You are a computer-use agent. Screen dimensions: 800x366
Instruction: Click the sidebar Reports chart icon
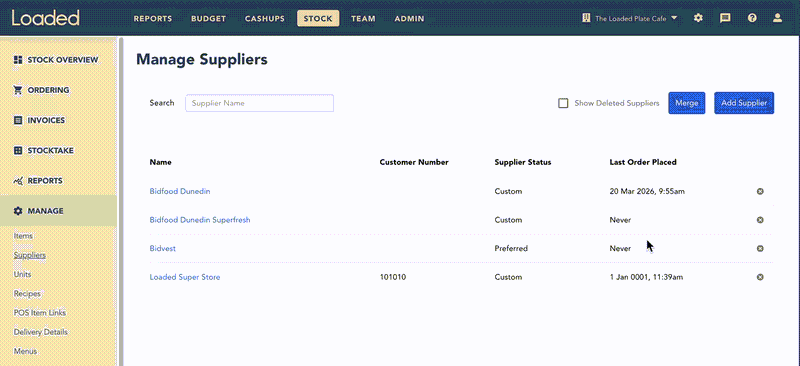(x=18, y=181)
